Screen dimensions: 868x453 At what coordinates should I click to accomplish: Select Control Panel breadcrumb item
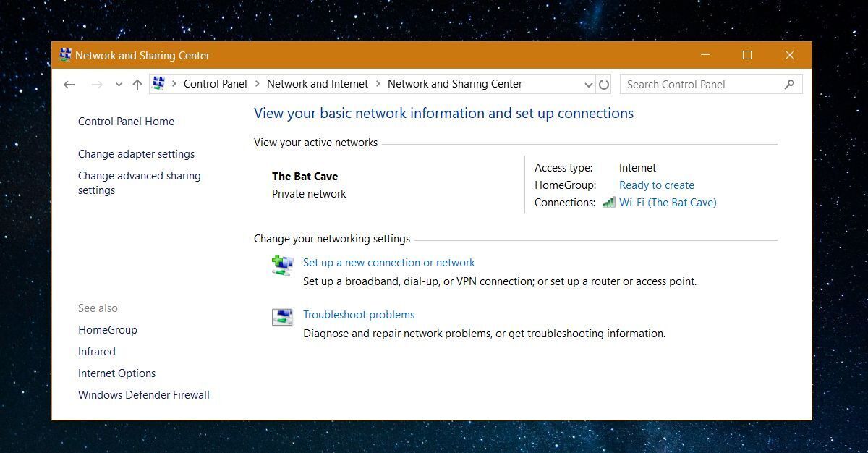[215, 84]
